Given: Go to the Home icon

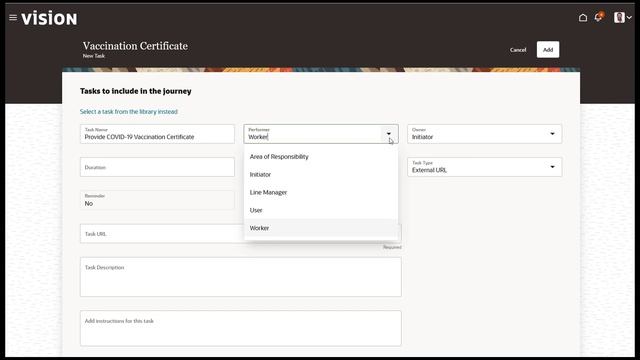Looking at the screenshot, I should click(583, 18).
